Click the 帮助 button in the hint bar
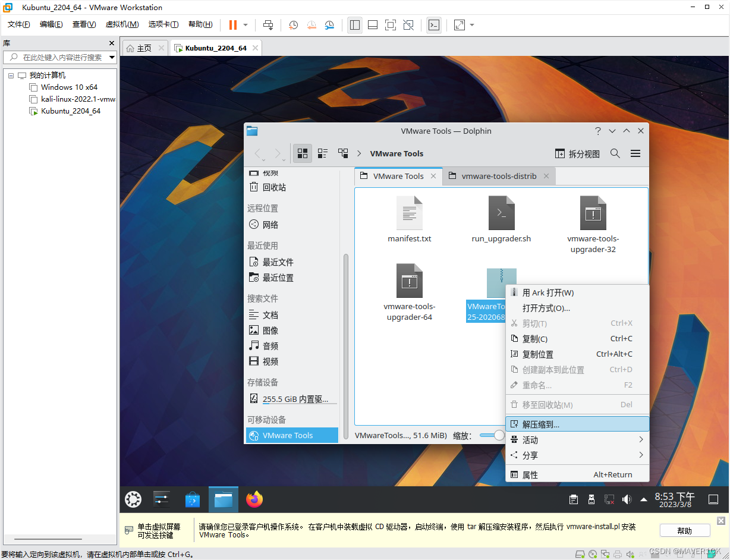 pyautogui.click(x=685, y=531)
